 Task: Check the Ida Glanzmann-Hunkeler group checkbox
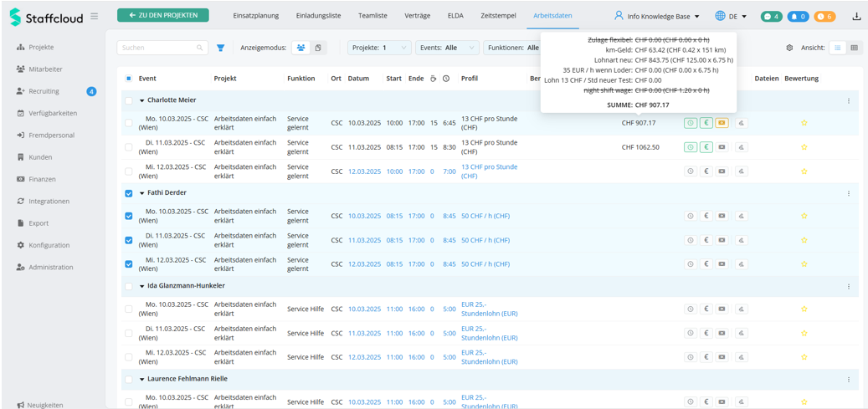[128, 287]
